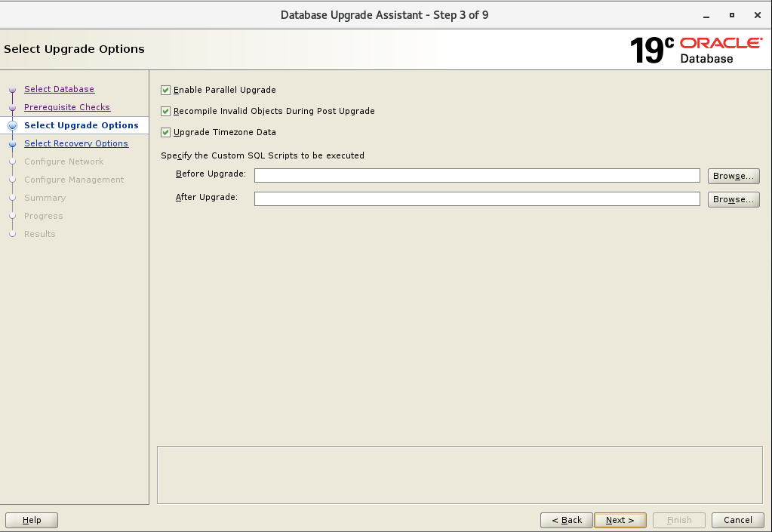Screen dimensions: 772x532
Task: Click the 'Specify the Custom SQL Scripts' label
Action: (263, 155)
